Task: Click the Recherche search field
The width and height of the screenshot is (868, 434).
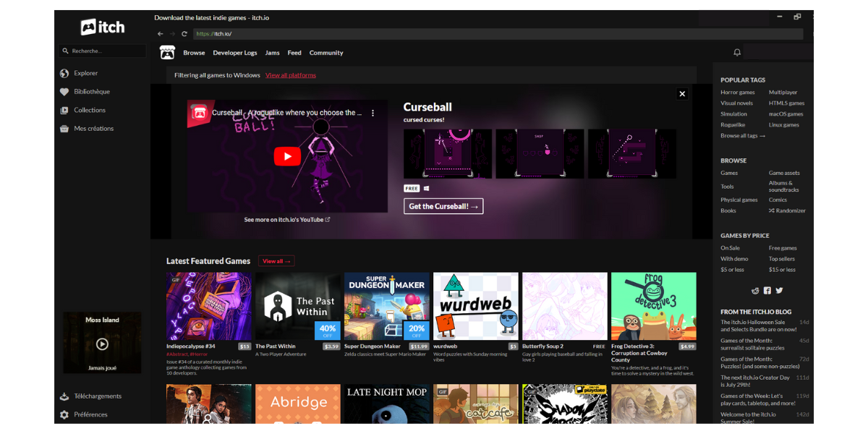Action: coord(102,51)
